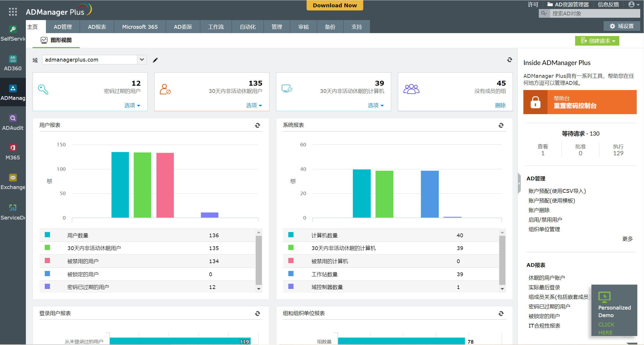This screenshot has width=644, height=345.
Task: Open M365 icon in sidebar
Action: pyautogui.click(x=13, y=148)
